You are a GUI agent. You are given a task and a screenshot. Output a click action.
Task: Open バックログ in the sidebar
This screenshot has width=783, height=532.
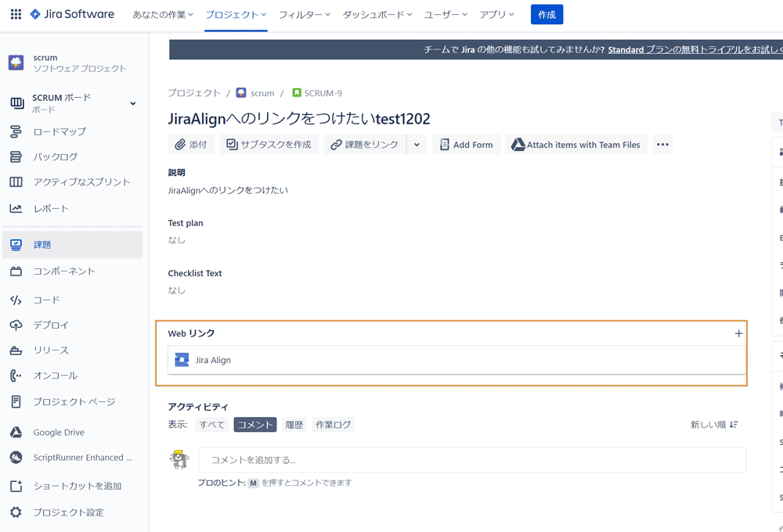coord(56,156)
